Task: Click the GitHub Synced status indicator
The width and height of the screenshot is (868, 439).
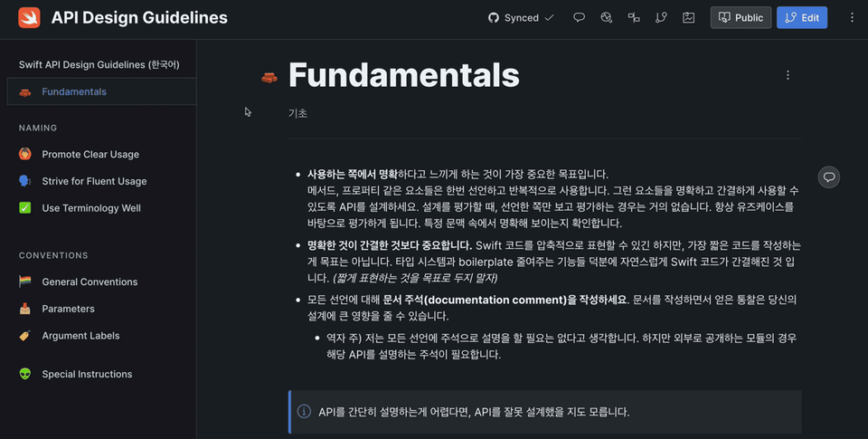Action: pyautogui.click(x=521, y=17)
